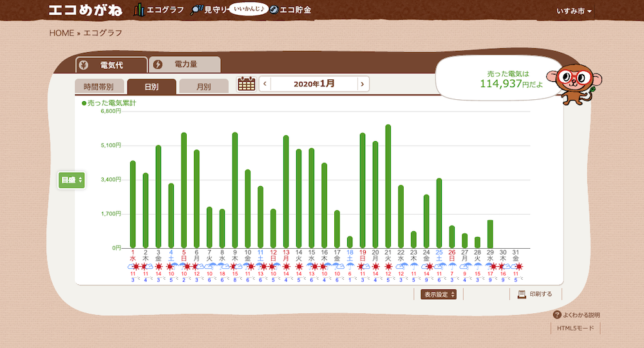The image size is (644, 348).
Task: Open the calendar date picker icon
Action: (x=247, y=84)
